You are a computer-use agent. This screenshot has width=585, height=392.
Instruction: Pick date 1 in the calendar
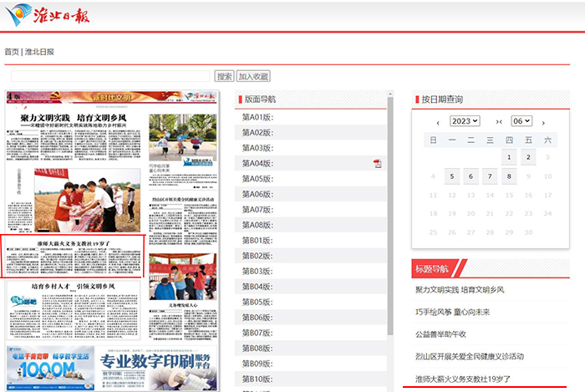tap(509, 157)
